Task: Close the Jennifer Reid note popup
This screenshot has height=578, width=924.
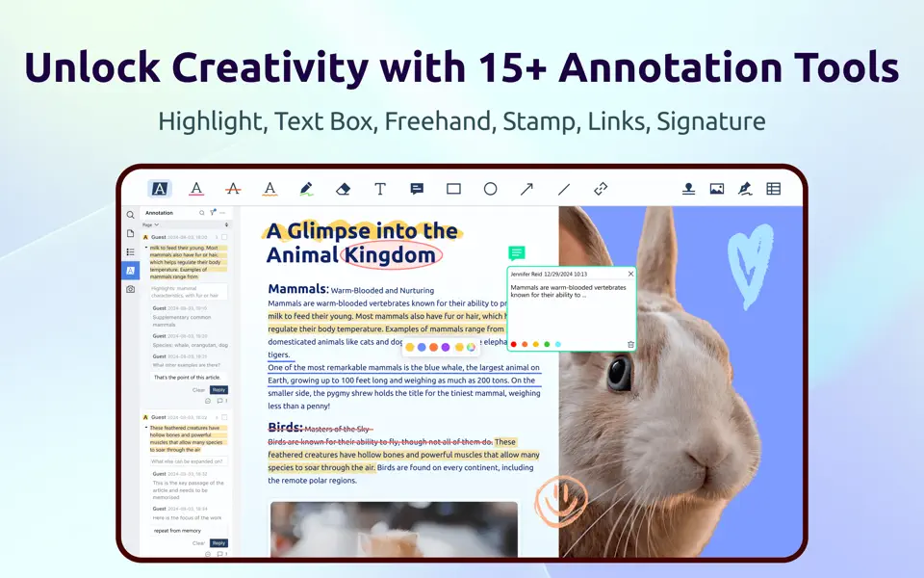Action: tap(630, 274)
